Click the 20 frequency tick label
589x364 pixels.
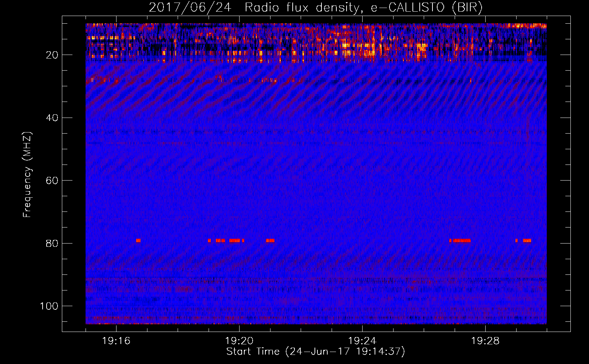52,55
